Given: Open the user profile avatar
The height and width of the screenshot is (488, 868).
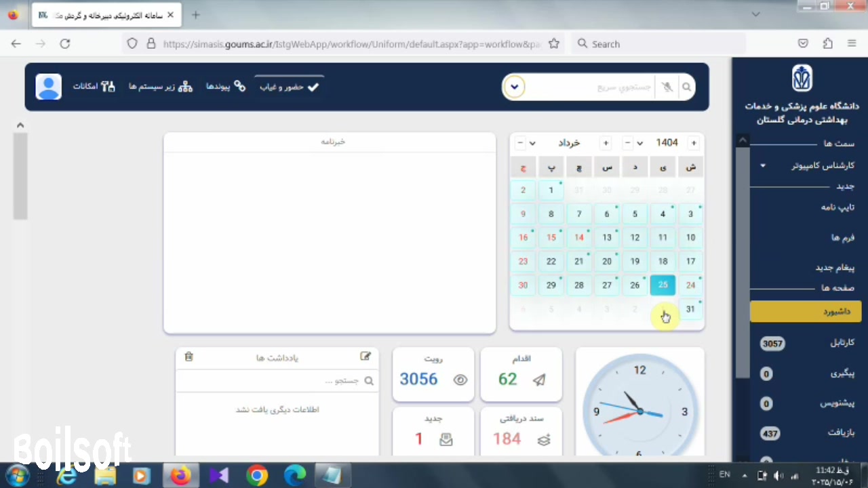Looking at the screenshot, I should point(48,87).
